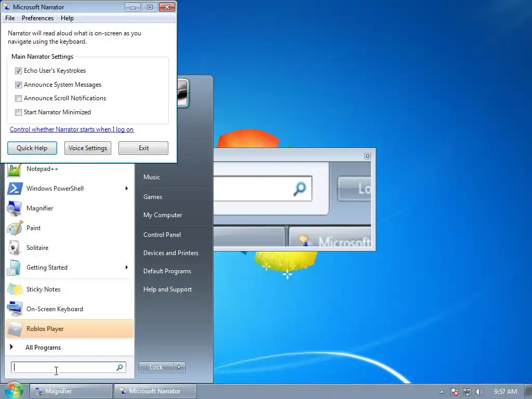Open My Computer from Start menu
The width and height of the screenshot is (532, 399).
(x=163, y=215)
